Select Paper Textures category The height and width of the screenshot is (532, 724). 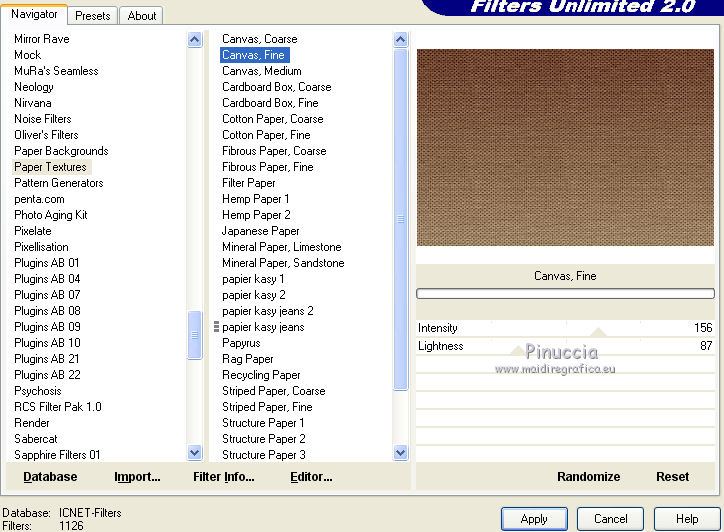50,167
